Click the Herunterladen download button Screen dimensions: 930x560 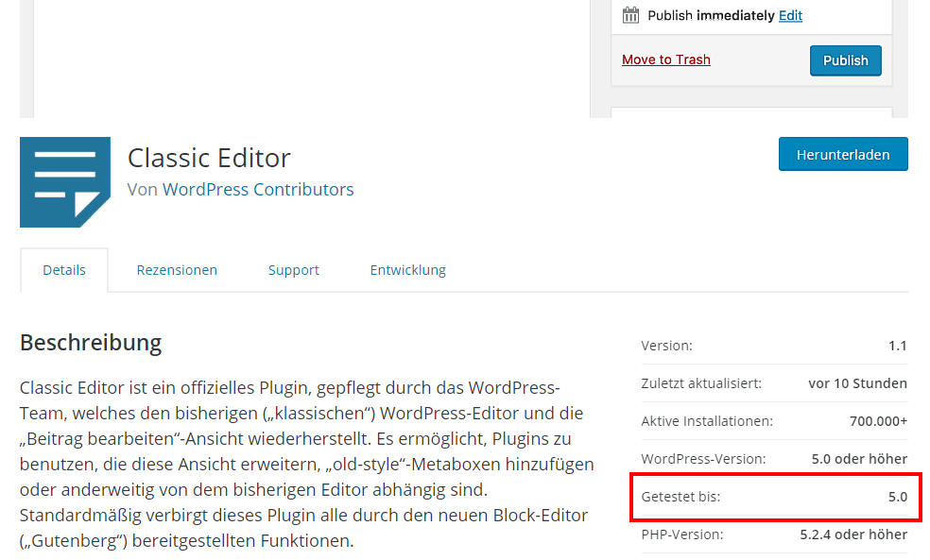coord(843,154)
